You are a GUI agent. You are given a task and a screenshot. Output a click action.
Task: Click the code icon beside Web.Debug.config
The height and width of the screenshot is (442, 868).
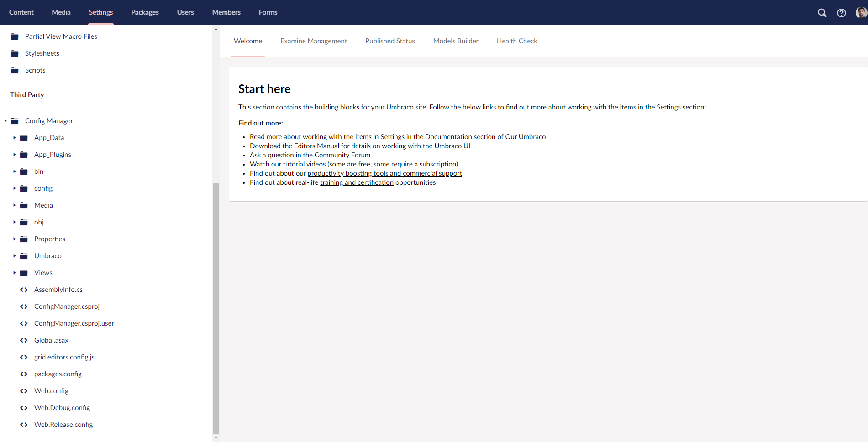pos(24,408)
